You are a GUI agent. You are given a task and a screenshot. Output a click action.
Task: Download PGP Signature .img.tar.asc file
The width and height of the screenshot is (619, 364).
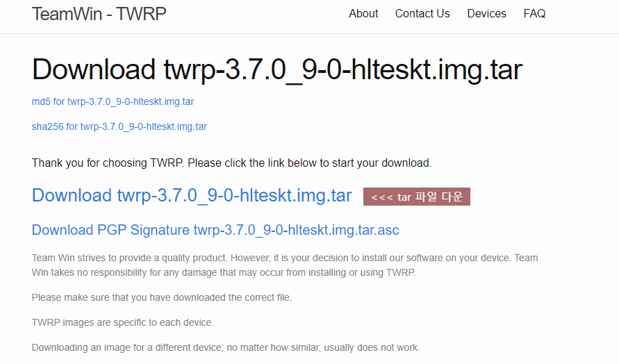[215, 230]
